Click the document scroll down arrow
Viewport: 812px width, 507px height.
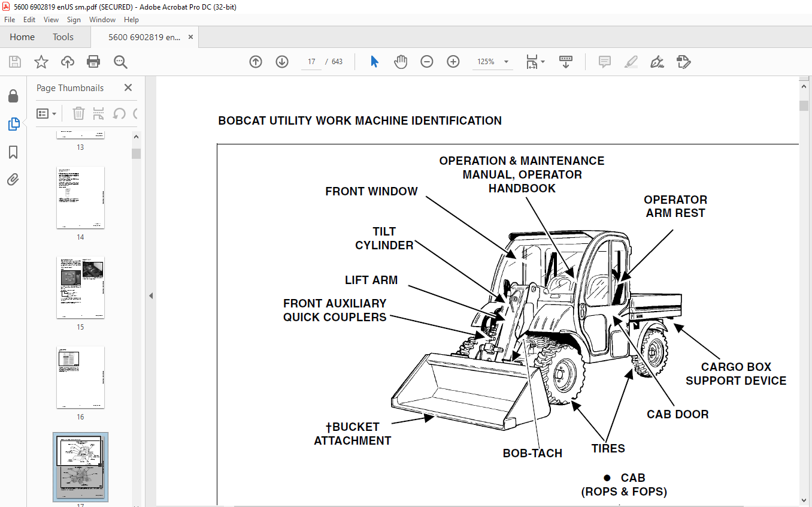[804, 501]
